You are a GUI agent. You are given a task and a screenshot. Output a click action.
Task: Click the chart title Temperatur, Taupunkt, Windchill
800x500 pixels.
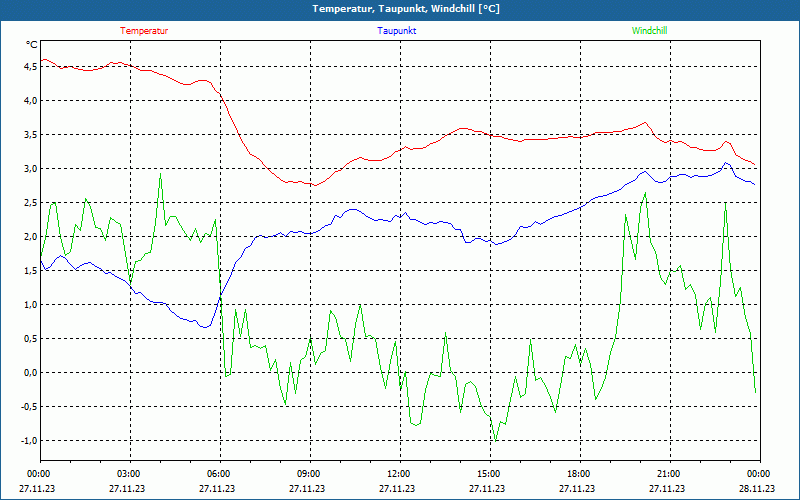(406, 9)
